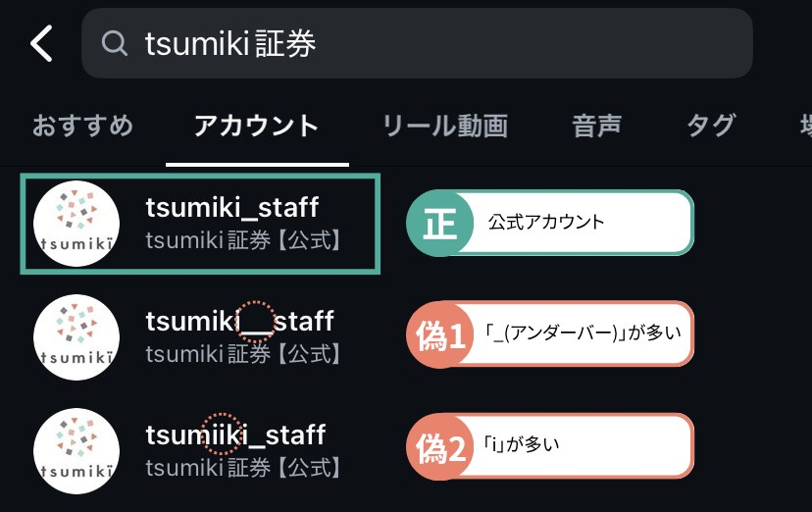Open tsumiki_staff official account avatar
Screen dimensions: 812x512
tap(76, 224)
